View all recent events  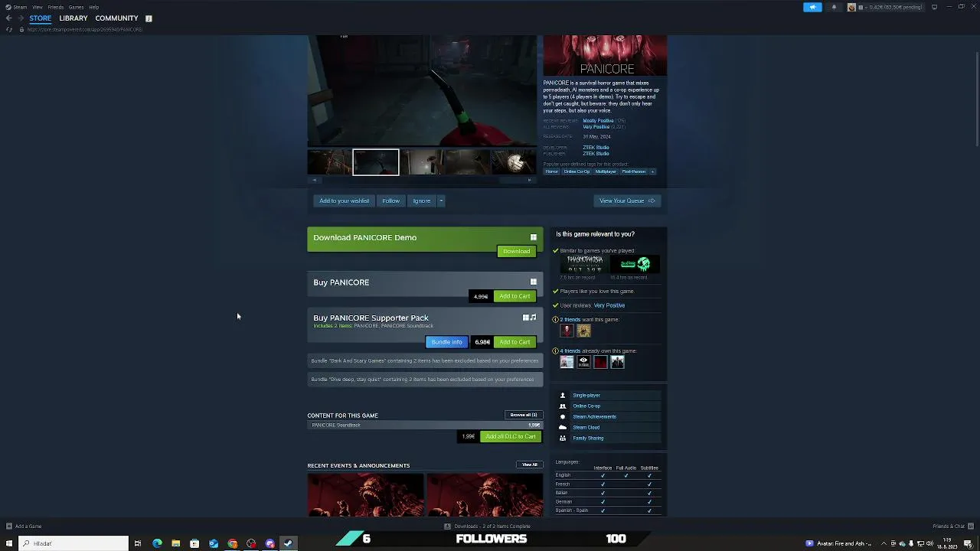click(x=530, y=465)
